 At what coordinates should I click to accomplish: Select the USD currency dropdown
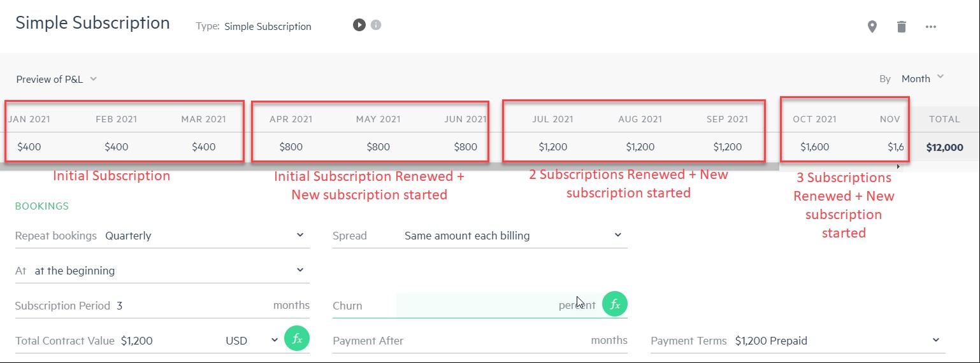251,341
